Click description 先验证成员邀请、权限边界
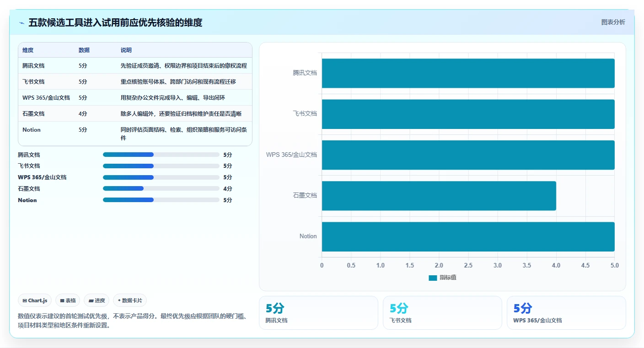The width and height of the screenshot is (644, 348). point(184,65)
